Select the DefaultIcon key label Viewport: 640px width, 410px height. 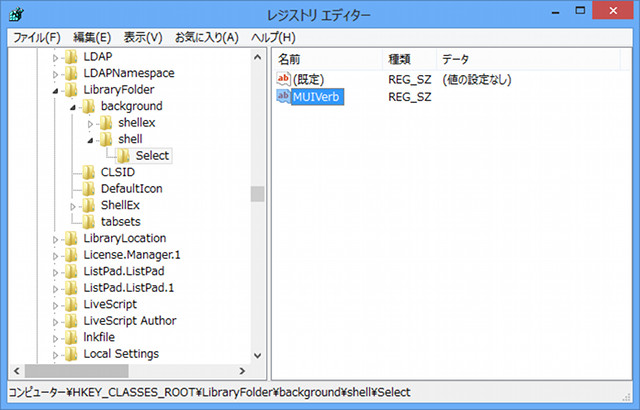(x=131, y=188)
